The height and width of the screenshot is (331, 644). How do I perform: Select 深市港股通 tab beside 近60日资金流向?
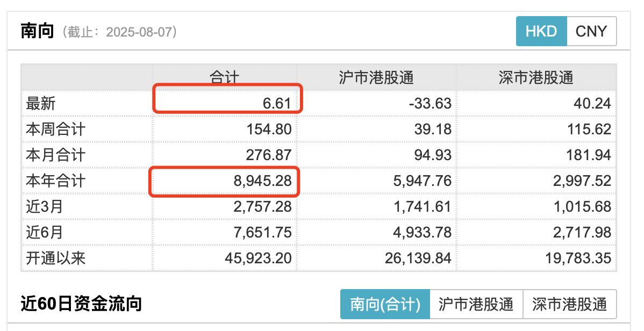[x=569, y=305]
